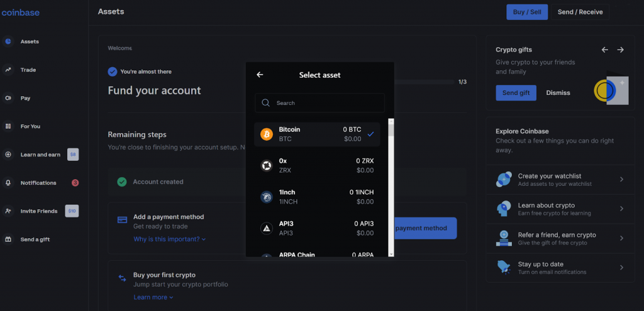The width and height of the screenshot is (644, 311).
Task: Go to Trade in the sidebar
Action: 28,70
